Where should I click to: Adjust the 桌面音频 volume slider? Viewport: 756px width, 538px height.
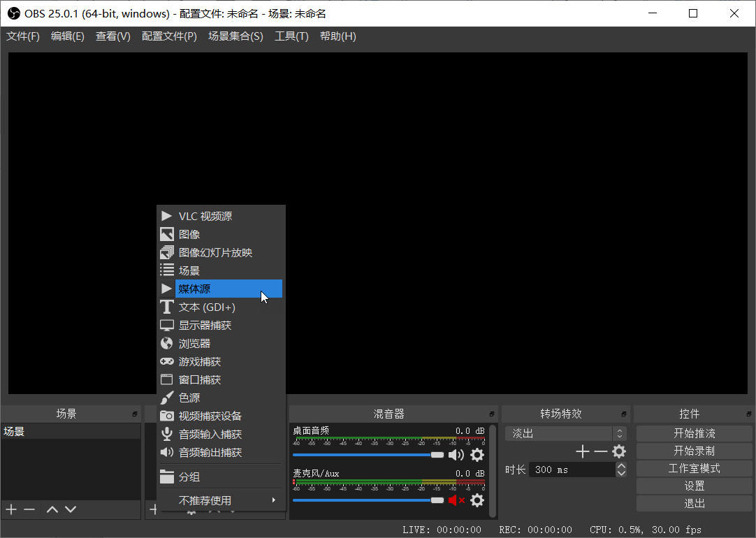[368, 455]
